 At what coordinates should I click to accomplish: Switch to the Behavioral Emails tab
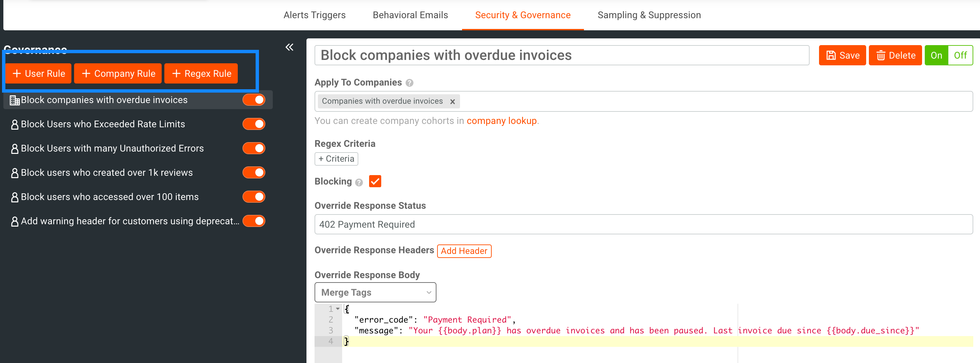coord(410,15)
